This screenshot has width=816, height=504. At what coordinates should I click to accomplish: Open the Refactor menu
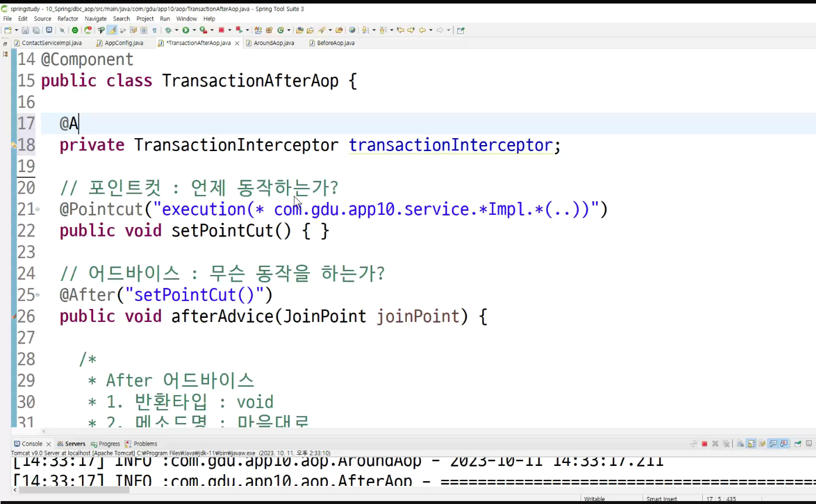click(x=68, y=19)
